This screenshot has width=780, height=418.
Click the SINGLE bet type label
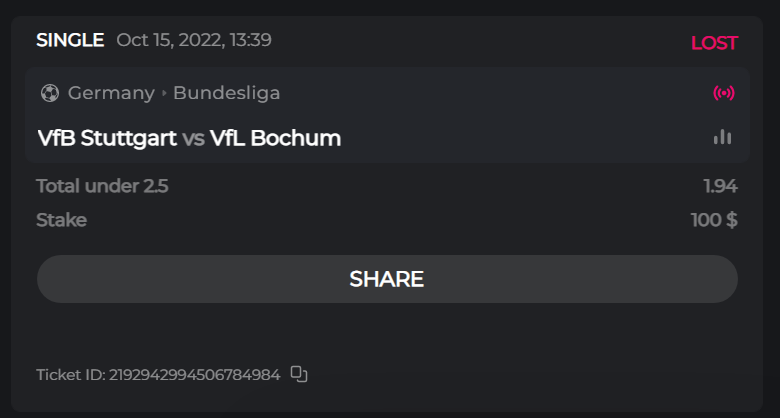click(x=70, y=40)
